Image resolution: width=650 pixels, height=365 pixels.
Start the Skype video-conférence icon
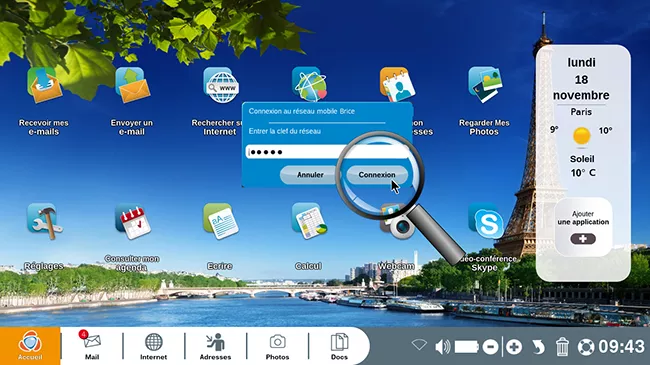[486, 221]
